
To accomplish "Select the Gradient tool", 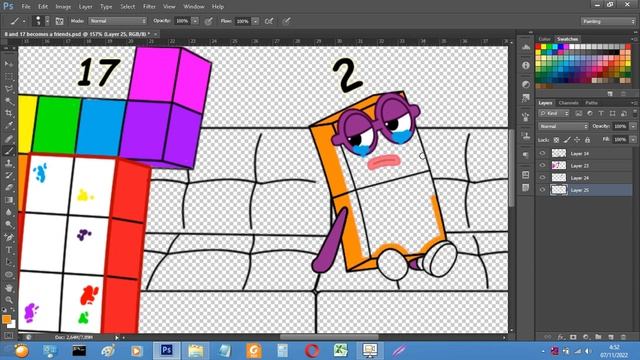I will (9, 200).
